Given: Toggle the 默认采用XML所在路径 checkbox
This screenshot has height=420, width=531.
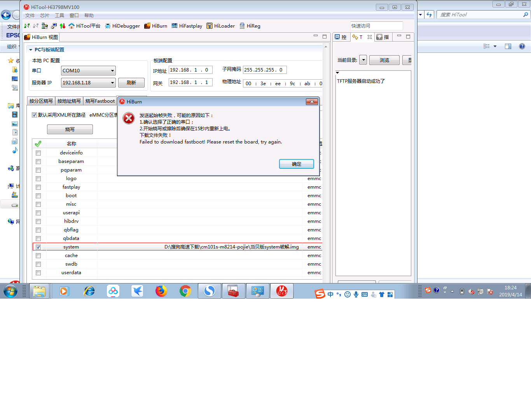Looking at the screenshot, I should pos(34,115).
